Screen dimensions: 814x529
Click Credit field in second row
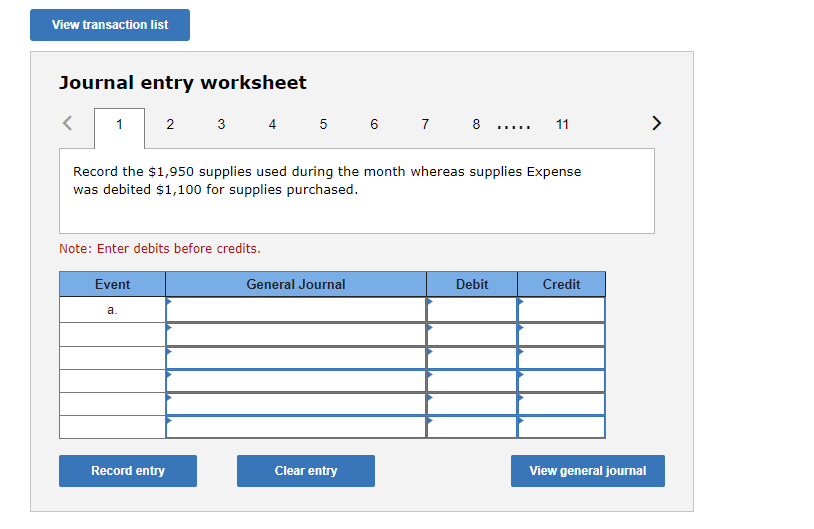coord(561,335)
